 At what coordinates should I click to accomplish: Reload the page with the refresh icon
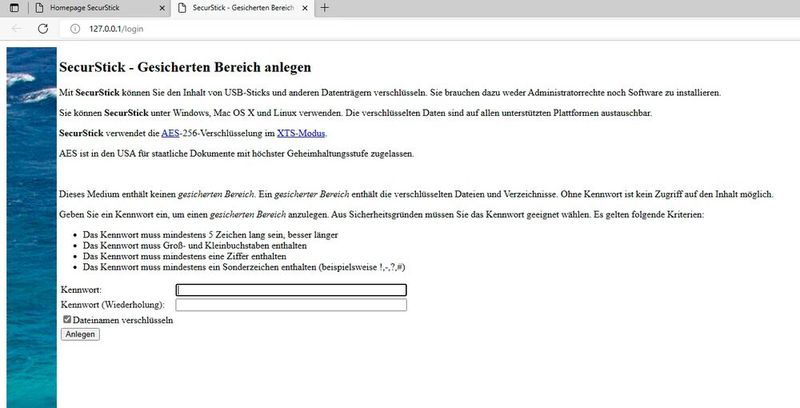(x=43, y=29)
